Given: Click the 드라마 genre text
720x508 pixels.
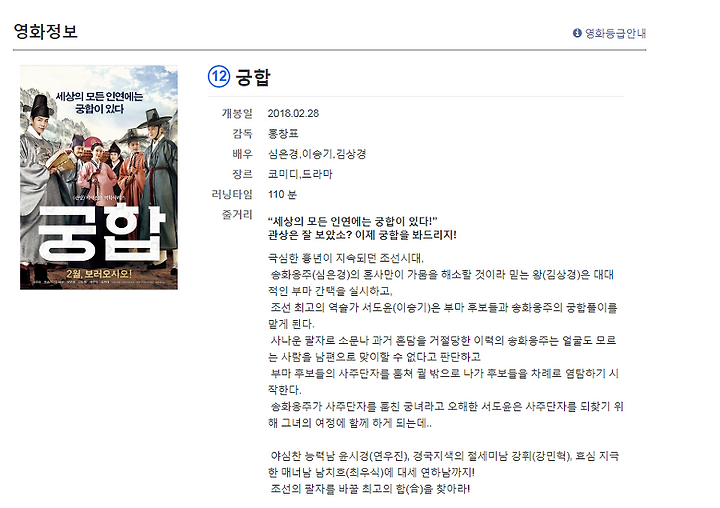Looking at the screenshot, I should pyautogui.click(x=317, y=174).
